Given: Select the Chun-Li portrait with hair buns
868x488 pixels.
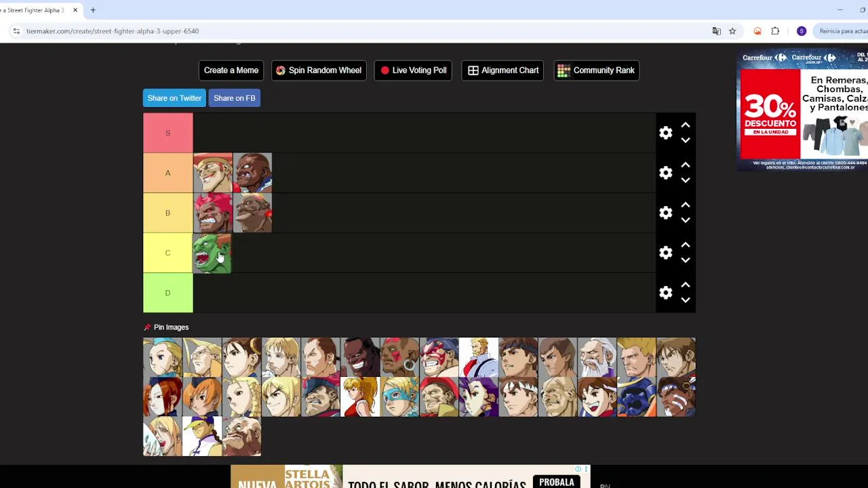Looking at the screenshot, I should click(x=241, y=357).
